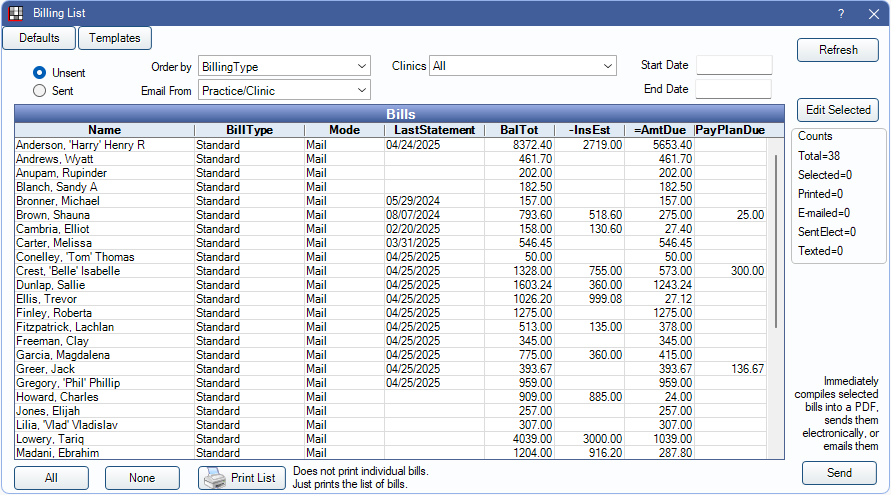Click the Send button
The width and height of the screenshot is (891, 495).
(839, 473)
